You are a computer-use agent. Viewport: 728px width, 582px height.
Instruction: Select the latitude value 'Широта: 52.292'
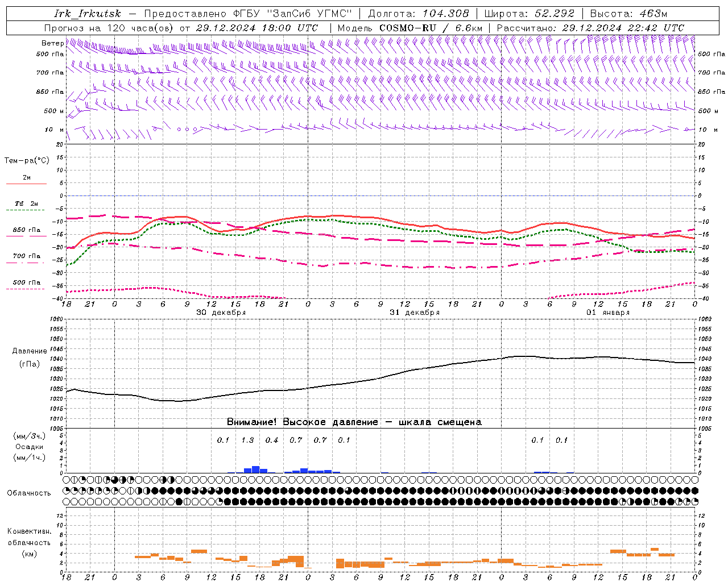pyautogui.click(x=530, y=14)
